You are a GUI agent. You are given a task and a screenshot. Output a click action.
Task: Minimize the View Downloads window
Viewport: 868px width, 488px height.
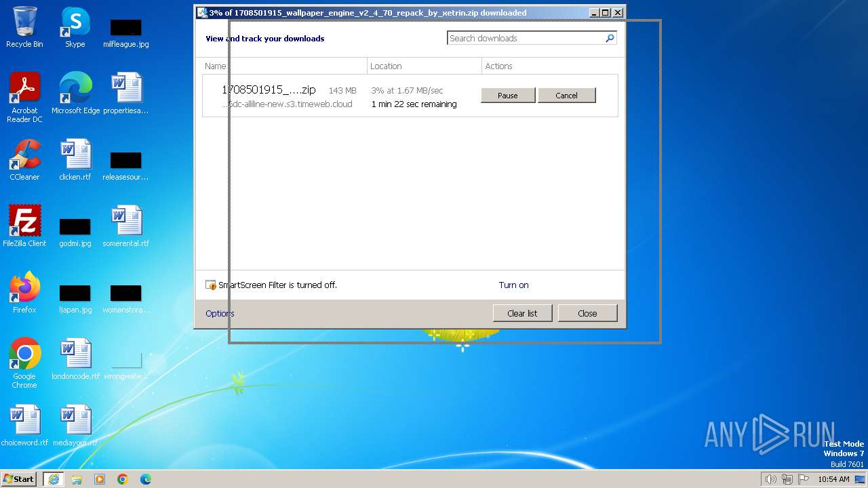point(595,13)
